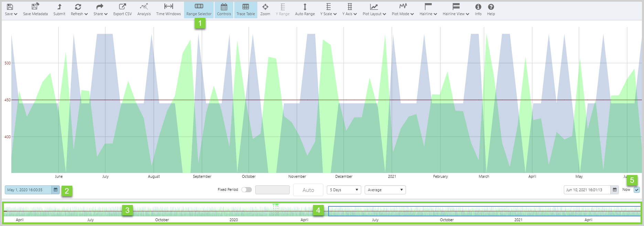Click the Auto Range icon
Image resolution: width=644 pixels, height=226 pixels.
(305, 7)
